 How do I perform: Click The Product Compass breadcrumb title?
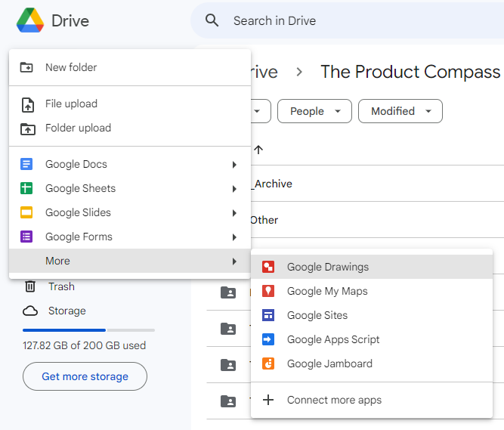point(410,72)
